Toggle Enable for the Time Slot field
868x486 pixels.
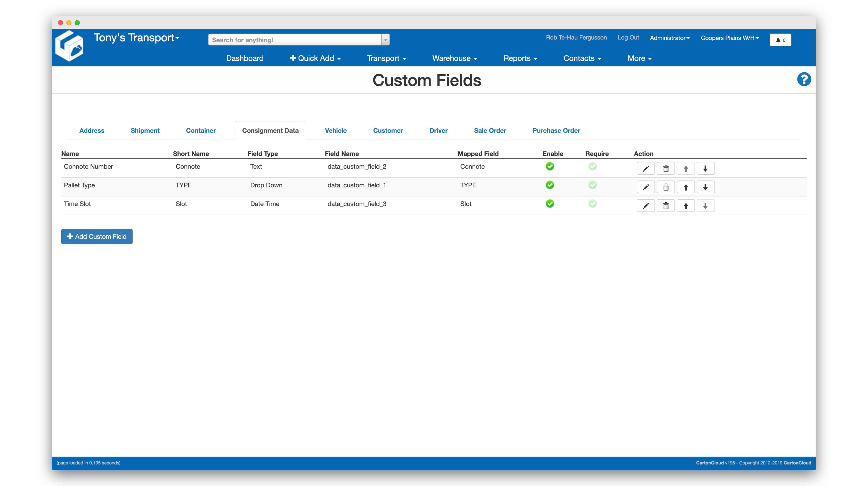[550, 204]
